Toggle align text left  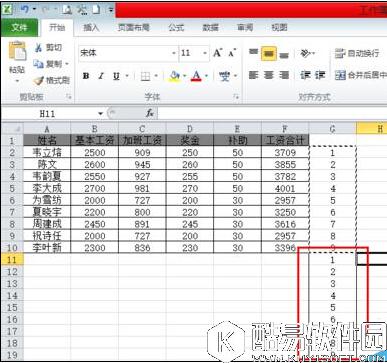(254, 75)
